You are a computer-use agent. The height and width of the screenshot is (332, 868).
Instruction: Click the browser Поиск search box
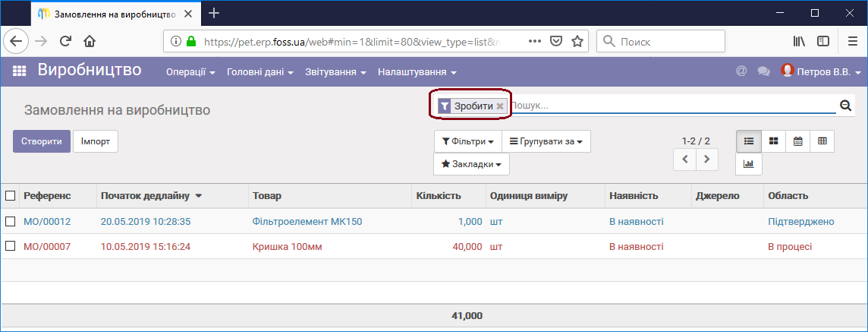pos(660,41)
